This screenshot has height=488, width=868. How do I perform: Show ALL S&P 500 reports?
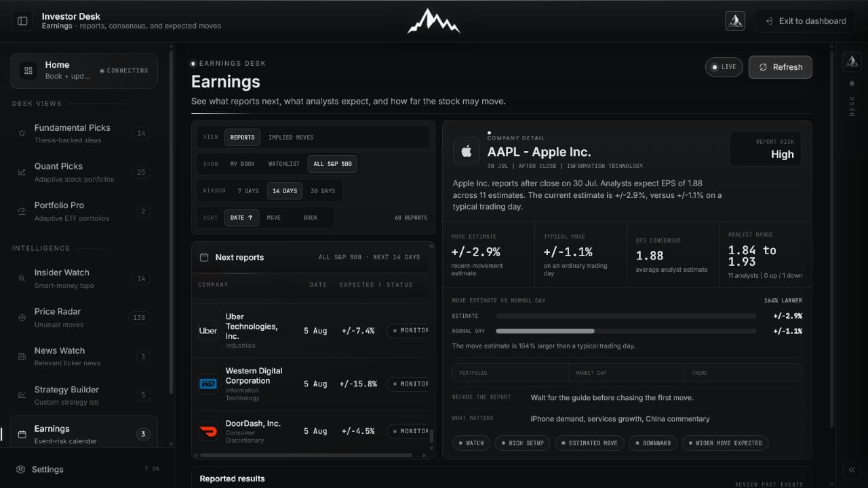(332, 164)
